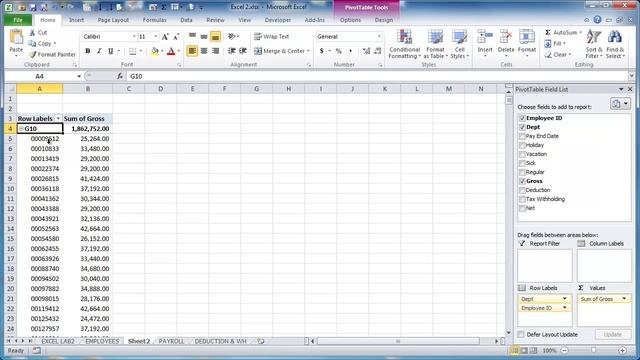Open PivotTable Options tab
Viewport: 640px width, 360px height.
tap(350, 20)
